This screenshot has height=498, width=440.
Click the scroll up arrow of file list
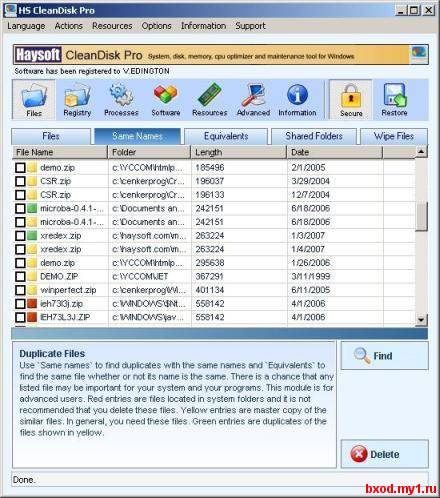point(421,152)
